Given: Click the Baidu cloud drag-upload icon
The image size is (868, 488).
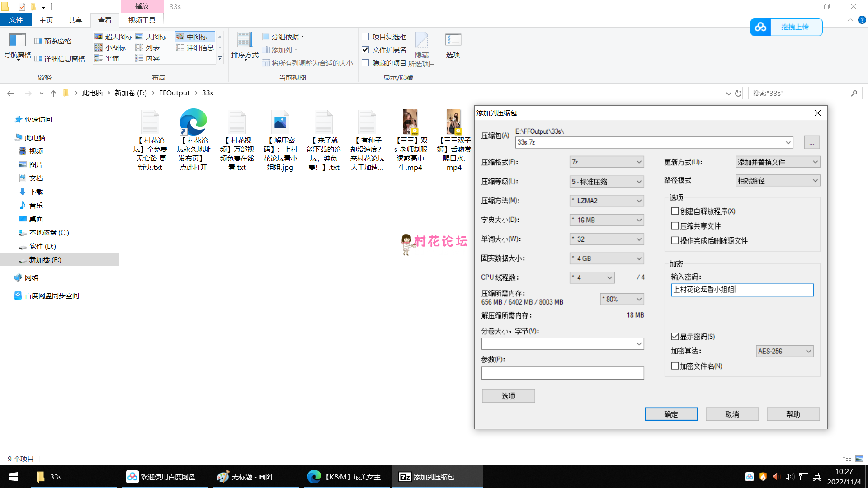Looking at the screenshot, I should pyautogui.click(x=760, y=27).
